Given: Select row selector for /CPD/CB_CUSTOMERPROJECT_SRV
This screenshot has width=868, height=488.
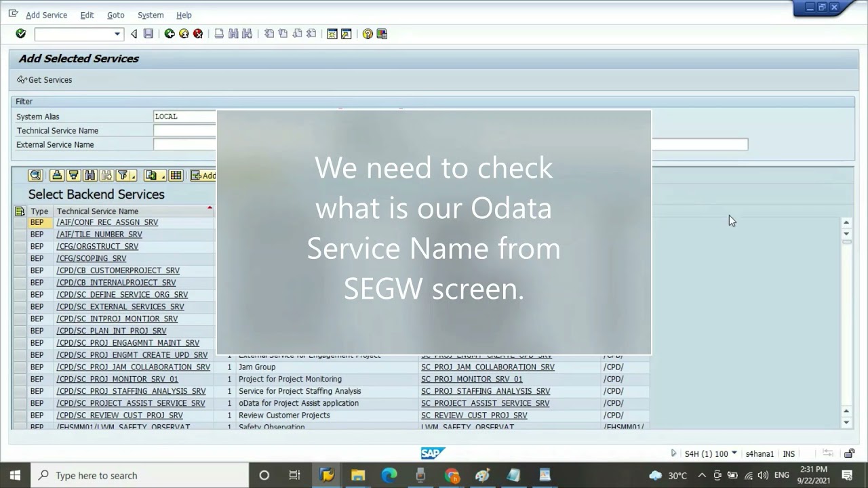Looking at the screenshot, I should [x=20, y=270].
